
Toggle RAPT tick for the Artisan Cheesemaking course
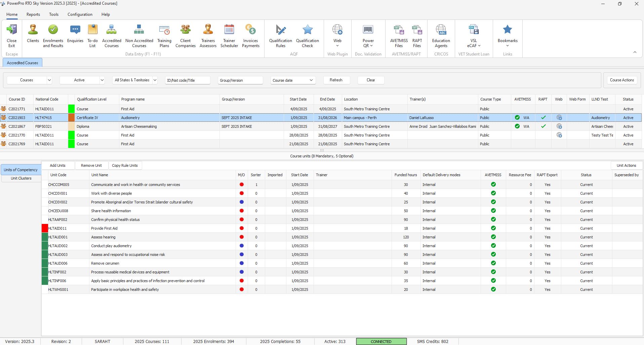pyautogui.click(x=543, y=126)
